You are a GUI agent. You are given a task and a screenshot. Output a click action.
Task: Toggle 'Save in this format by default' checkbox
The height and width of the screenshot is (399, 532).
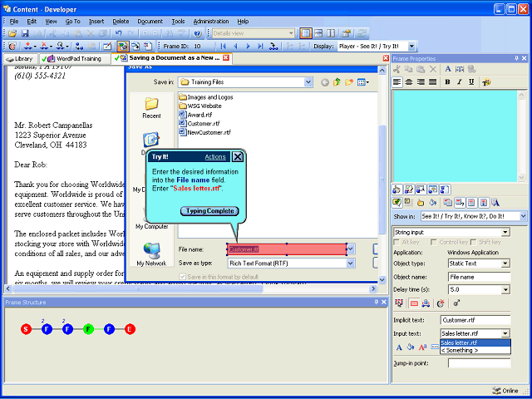(183, 277)
